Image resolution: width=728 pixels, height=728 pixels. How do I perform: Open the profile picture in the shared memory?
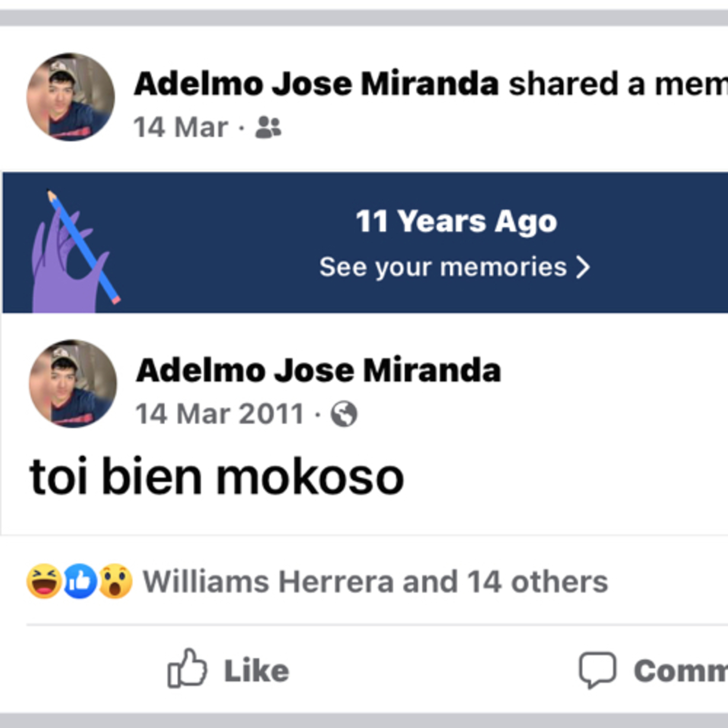[73, 384]
